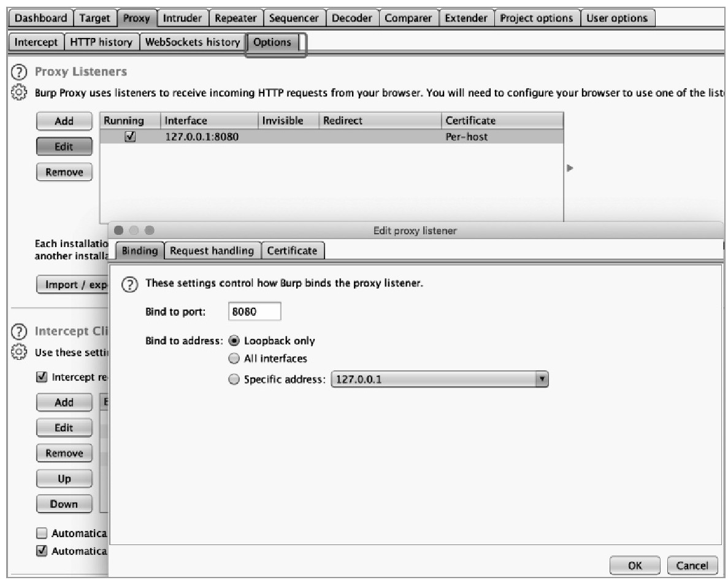Open help icon in Edit proxy listener dialog
This screenshot has width=728, height=580.
129,284
